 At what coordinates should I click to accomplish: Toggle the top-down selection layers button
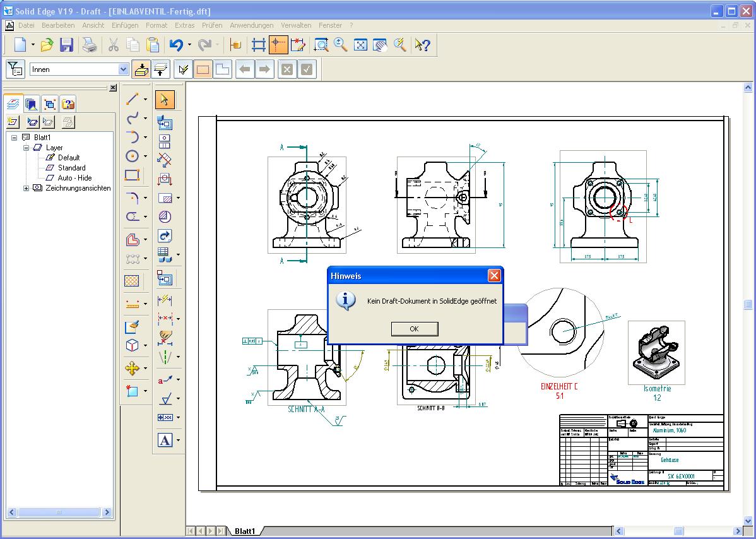point(141,69)
